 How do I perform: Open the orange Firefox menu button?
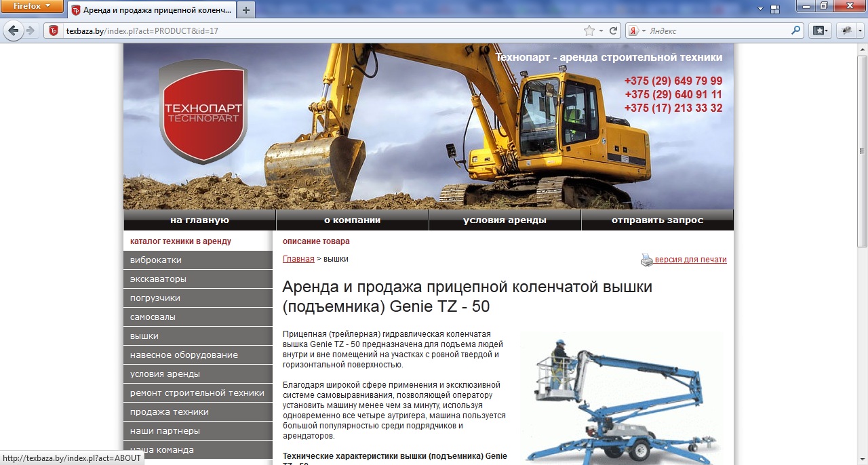(x=32, y=7)
